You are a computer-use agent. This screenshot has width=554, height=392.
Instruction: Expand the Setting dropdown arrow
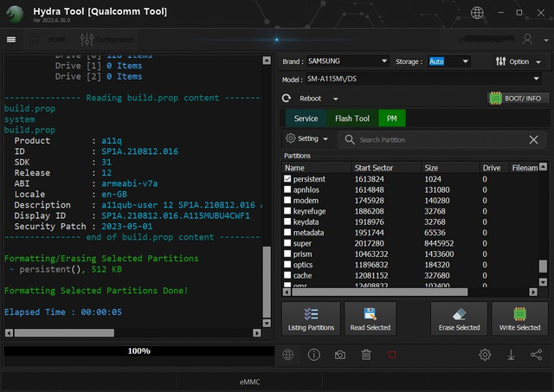325,139
